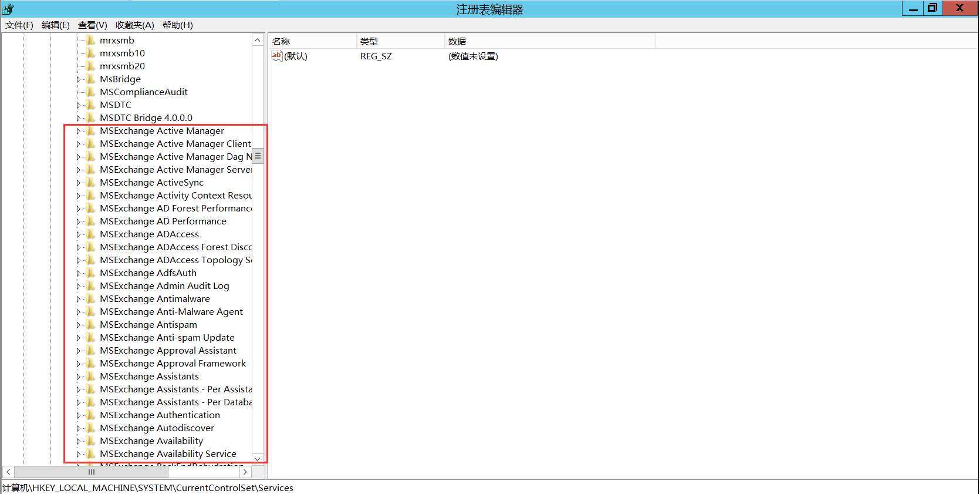Select the MSExchange Activity Context Resou key

176,195
